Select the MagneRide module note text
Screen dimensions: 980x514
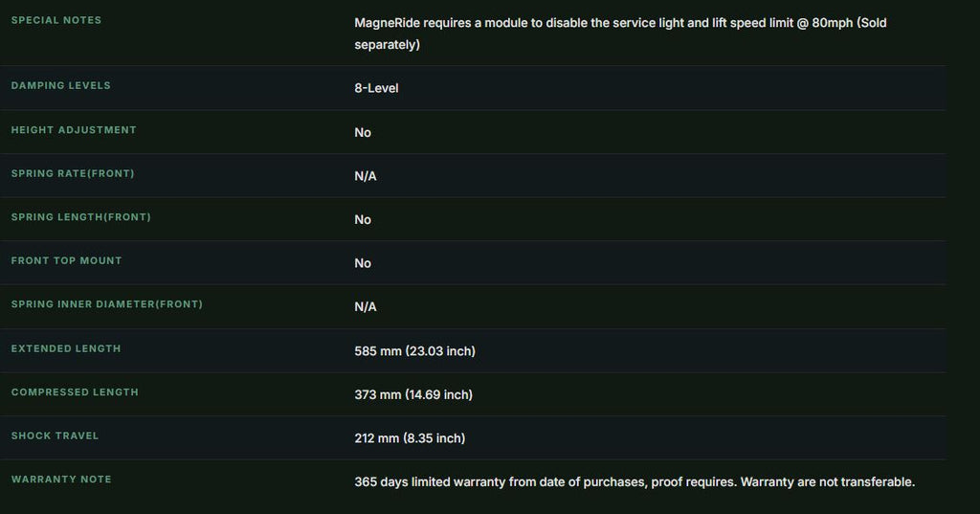pyautogui.click(x=620, y=34)
